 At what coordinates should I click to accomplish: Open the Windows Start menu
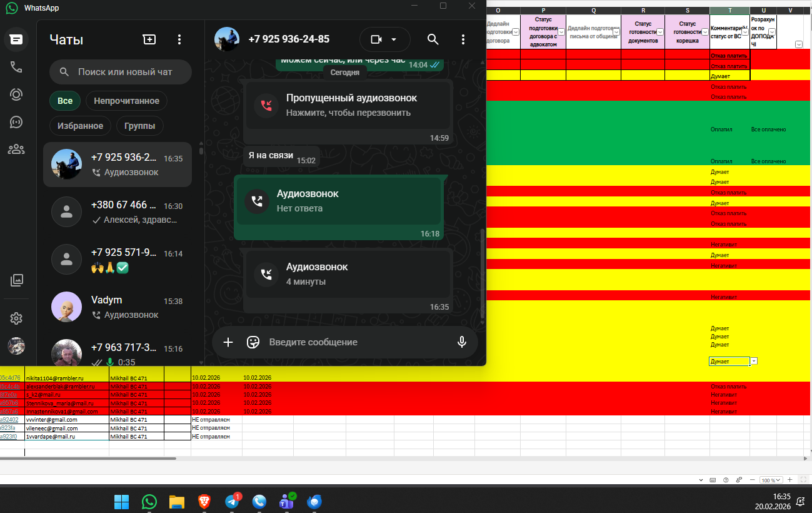122,502
